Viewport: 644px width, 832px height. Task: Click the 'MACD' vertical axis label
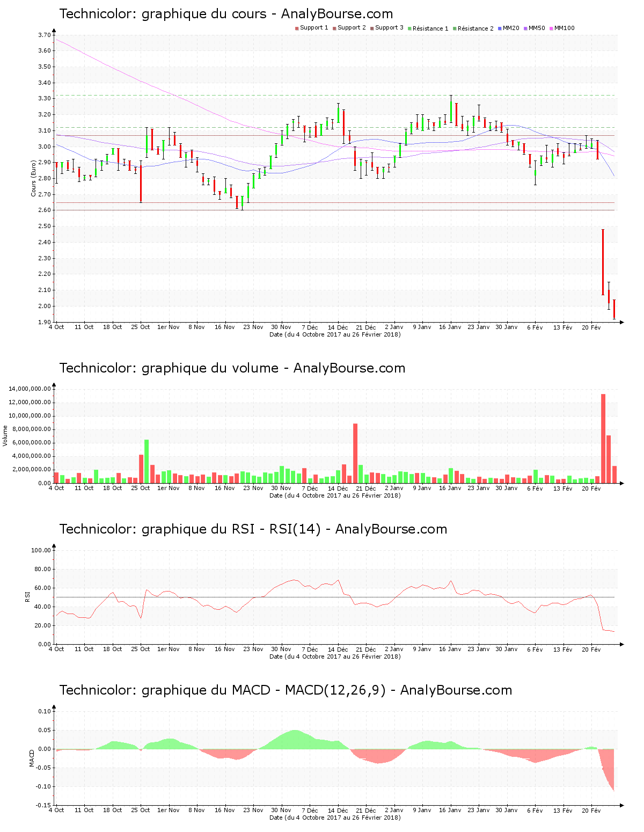[32, 758]
